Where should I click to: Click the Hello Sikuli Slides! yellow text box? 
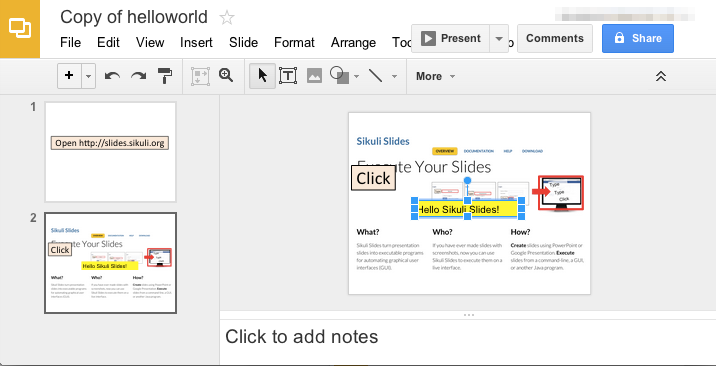tap(468, 209)
